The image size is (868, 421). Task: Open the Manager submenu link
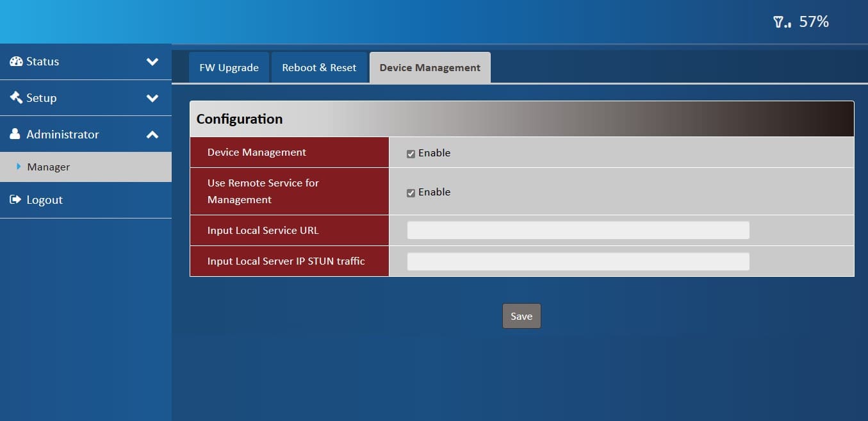(x=49, y=167)
